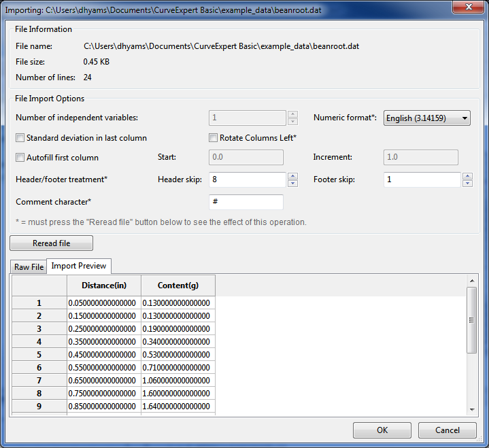
Task: Click cell 0.050000000000000 in Distance column
Action: [x=104, y=303]
